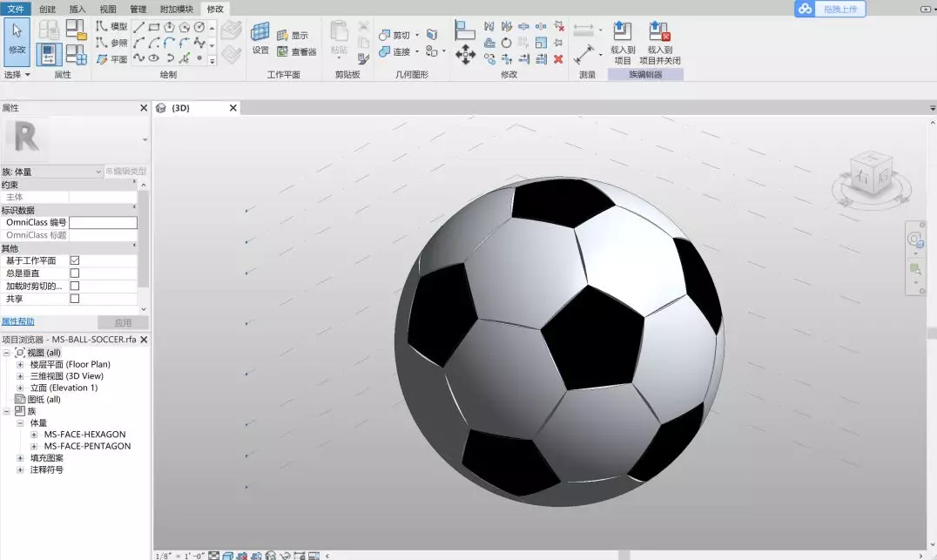Open the 属性帮助 link
The height and width of the screenshot is (560, 937).
18,321
